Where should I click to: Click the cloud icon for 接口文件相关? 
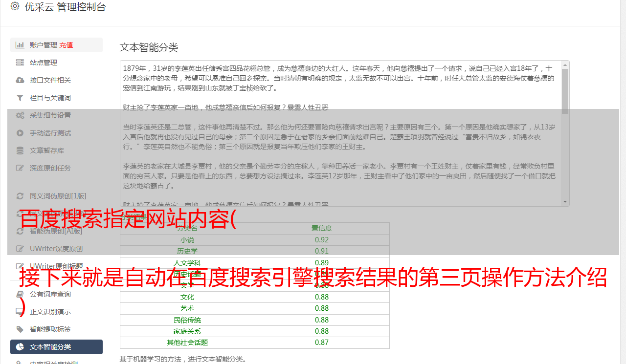point(20,80)
